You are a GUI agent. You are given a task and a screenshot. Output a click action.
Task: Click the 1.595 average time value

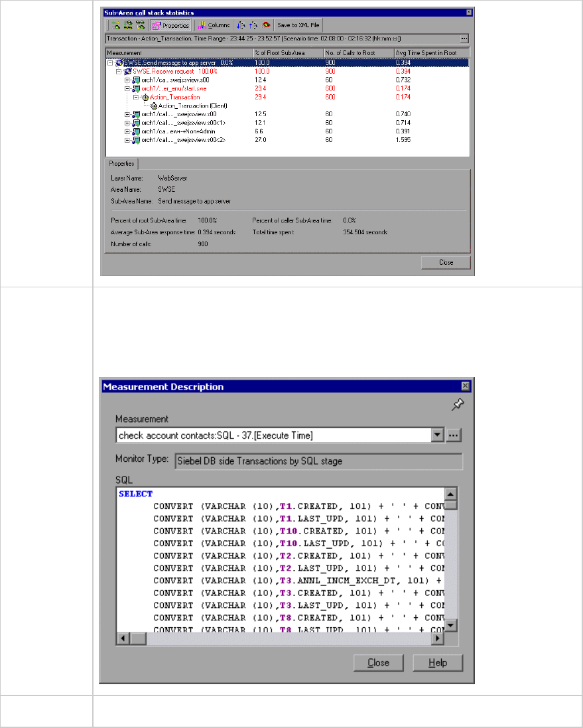[x=403, y=140]
